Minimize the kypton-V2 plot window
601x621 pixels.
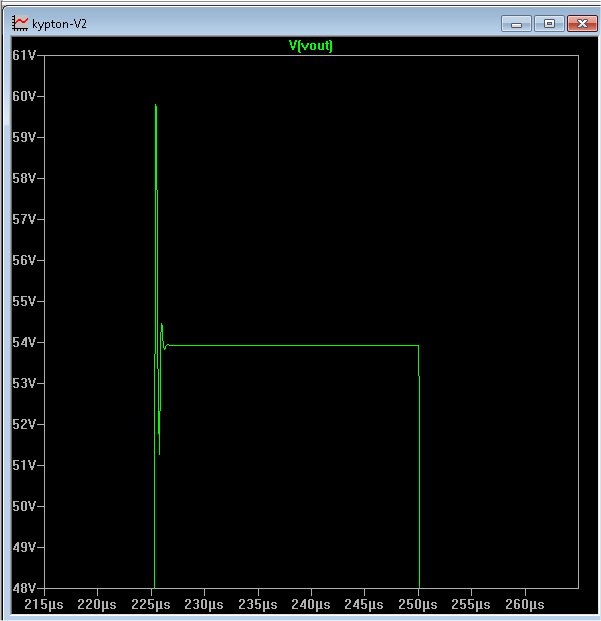coord(516,24)
